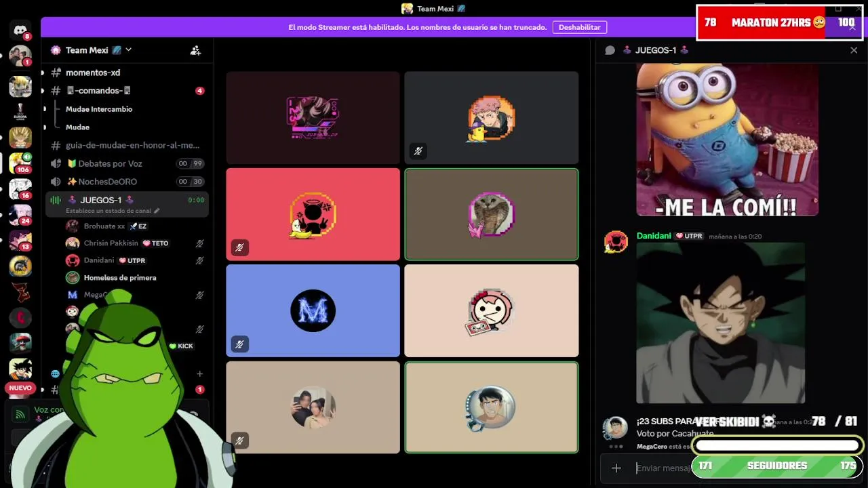Click Homeless de primera in voice list

coord(120,277)
